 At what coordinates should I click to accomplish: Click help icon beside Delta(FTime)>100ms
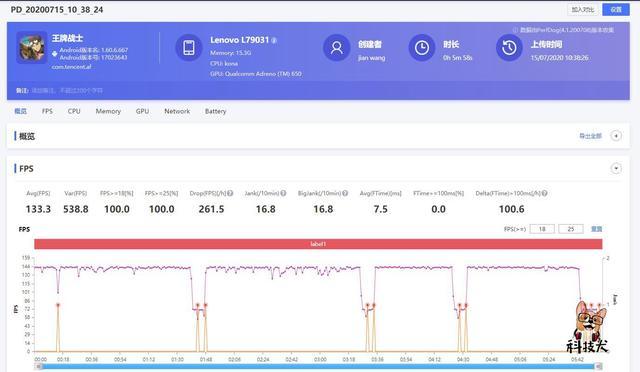(544, 193)
